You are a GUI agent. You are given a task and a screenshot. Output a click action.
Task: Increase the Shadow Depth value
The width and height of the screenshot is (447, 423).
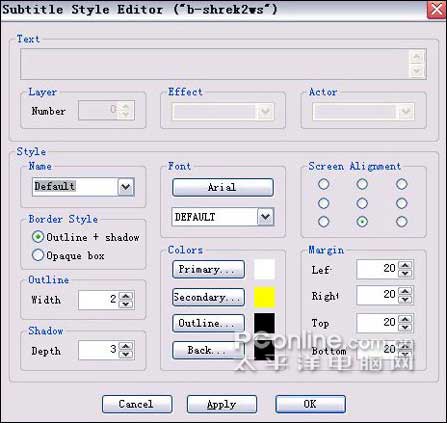click(x=126, y=346)
